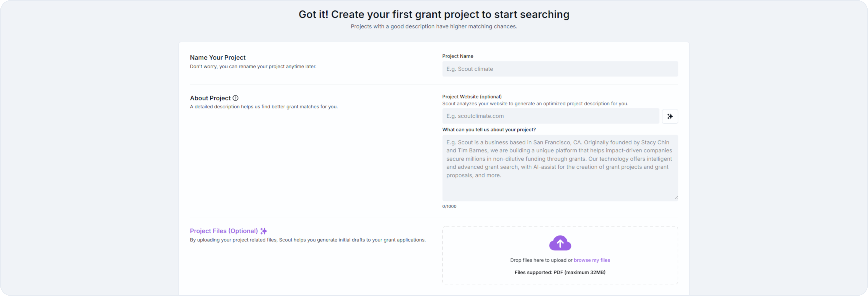868x296 pixels.
Task: Click 'What can you tell us' label
Action: pyautogui.click(x=489, y=130)
